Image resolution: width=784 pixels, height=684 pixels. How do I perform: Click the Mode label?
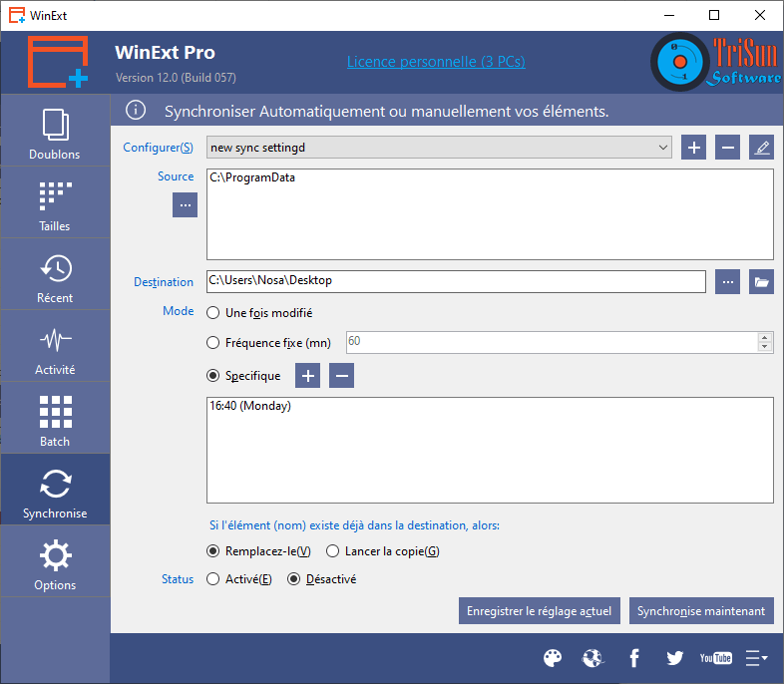[178, 311]
